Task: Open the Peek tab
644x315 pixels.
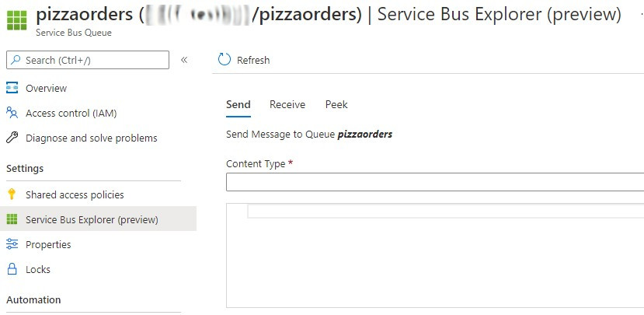Action: coord(336,104)
